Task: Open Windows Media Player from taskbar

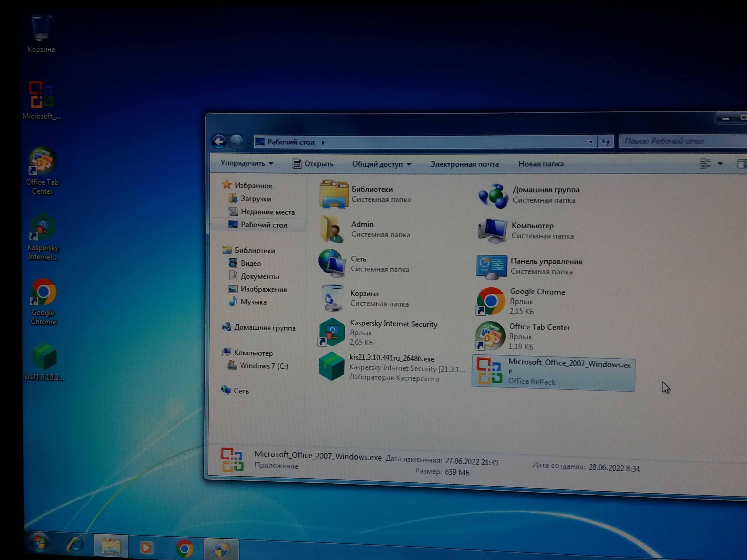Action: tap(146, 548)
